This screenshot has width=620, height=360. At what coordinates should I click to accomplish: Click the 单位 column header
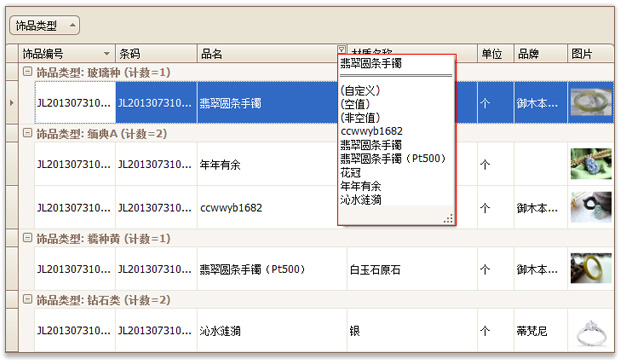tap(495, 54)
